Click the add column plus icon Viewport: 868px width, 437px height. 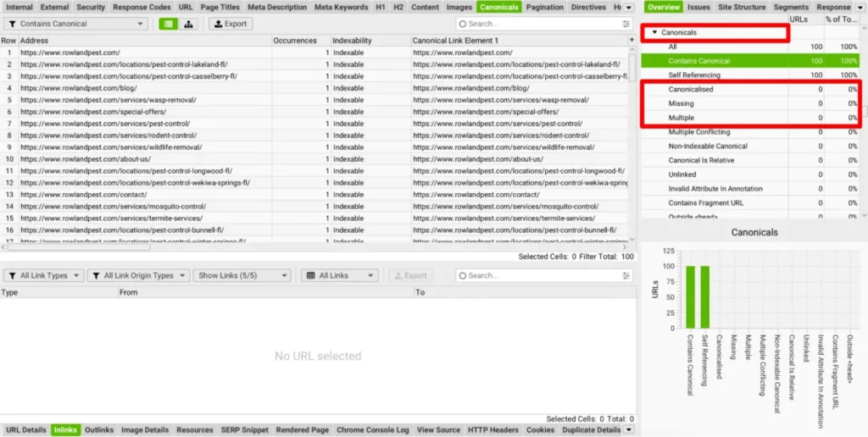(631, 40)
